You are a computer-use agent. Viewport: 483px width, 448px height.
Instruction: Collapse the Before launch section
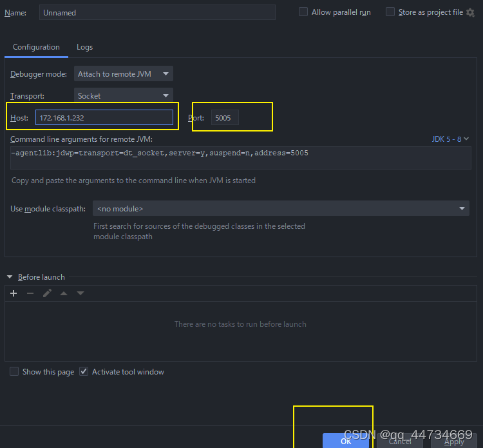click(x=10, y=277)
